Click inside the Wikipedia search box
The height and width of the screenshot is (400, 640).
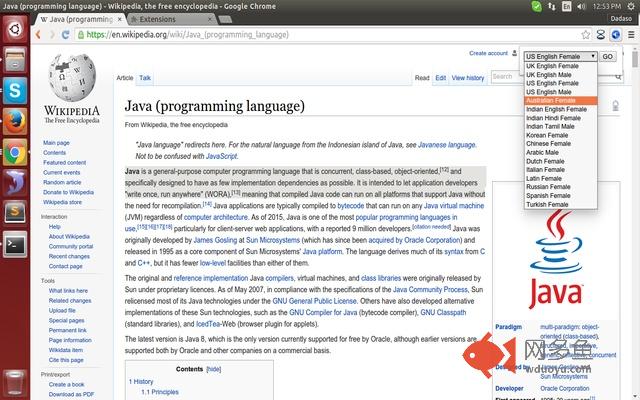click(551, 76)
